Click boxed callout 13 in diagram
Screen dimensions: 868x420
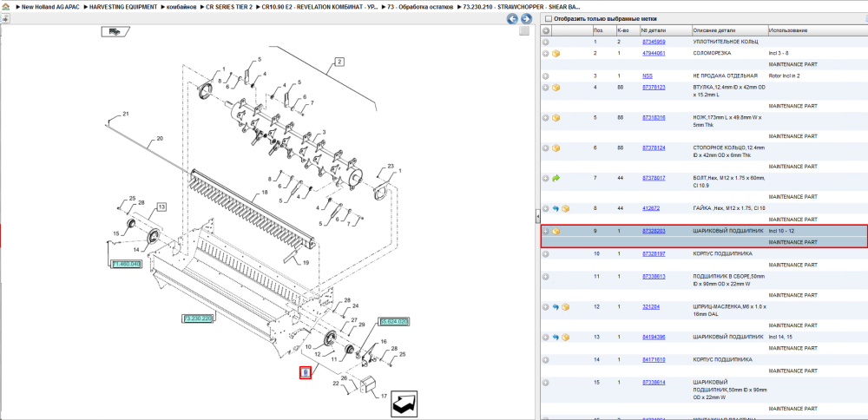click(161, 207)
